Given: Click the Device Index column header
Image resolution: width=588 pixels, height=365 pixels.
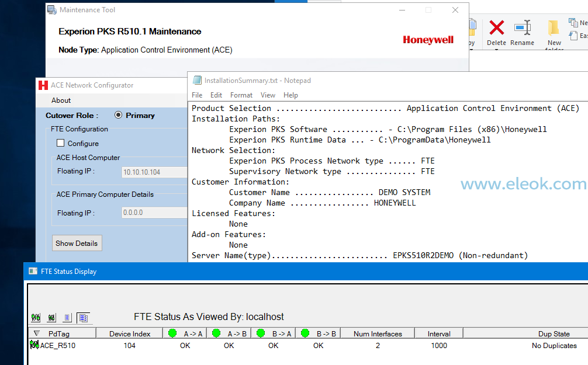Looking at the screenshot, I should pos(130,333).
